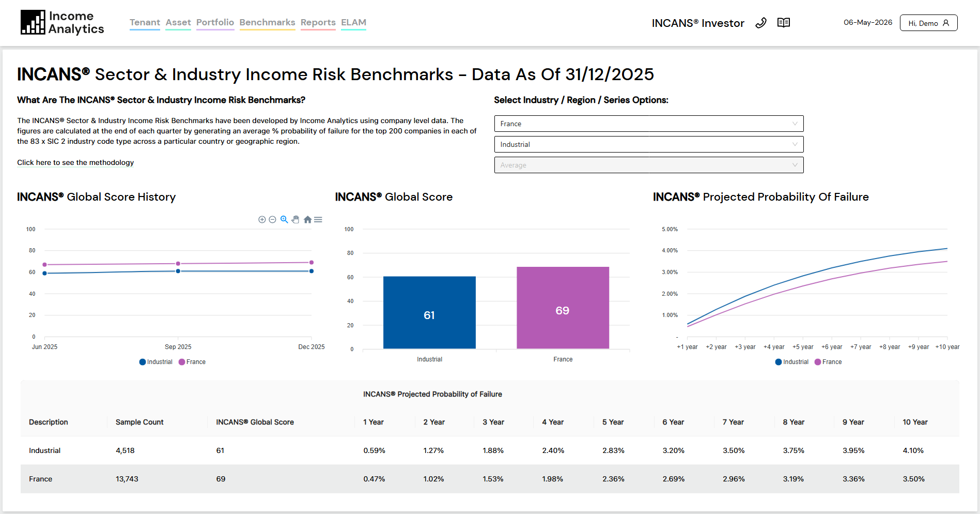Image resolution: width=980 pixels, height=514 pixels.
Task: Click France 1 Year value 0.47%
Action: click(x=374, y=479)
